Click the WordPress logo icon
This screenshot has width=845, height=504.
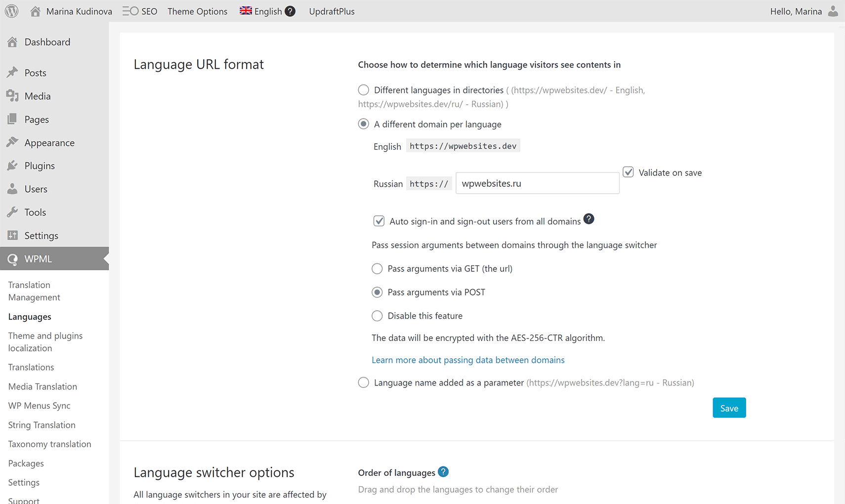point(12,11)
